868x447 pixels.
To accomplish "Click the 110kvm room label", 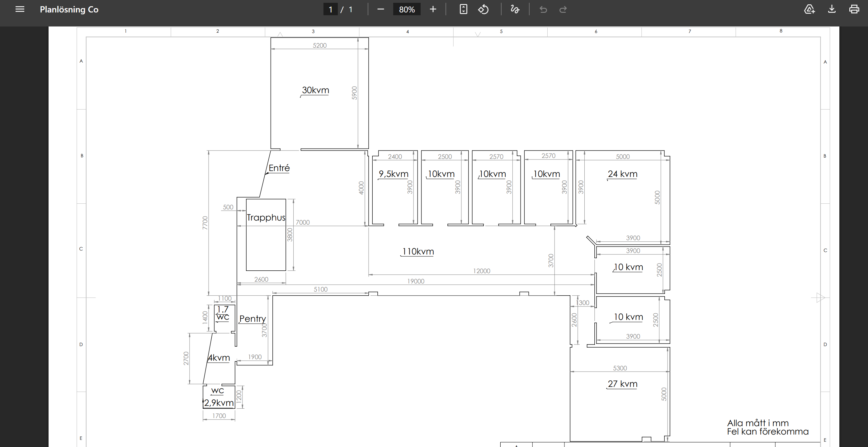I will [x=418, y=251].
